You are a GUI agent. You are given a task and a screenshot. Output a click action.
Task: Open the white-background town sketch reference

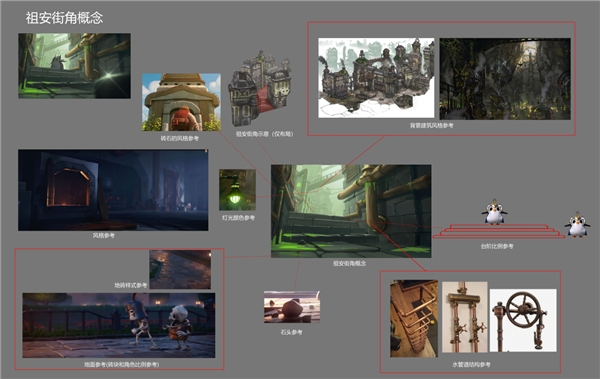[x=376, y=78]
